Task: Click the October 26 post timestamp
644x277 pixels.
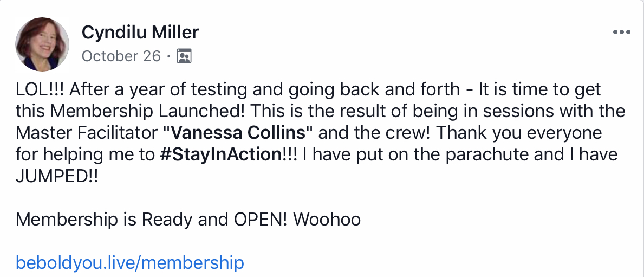Action: coord(121,56)
